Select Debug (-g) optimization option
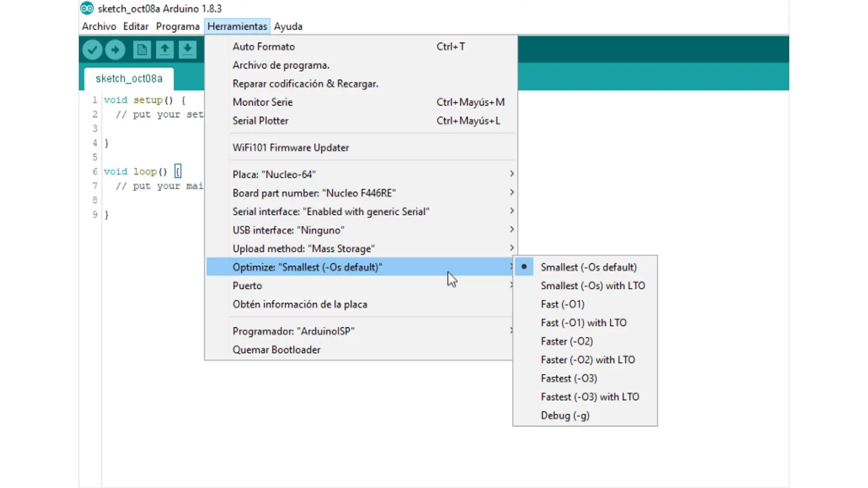868x488 pixels. pyautogui.click(x=585, y=415)
